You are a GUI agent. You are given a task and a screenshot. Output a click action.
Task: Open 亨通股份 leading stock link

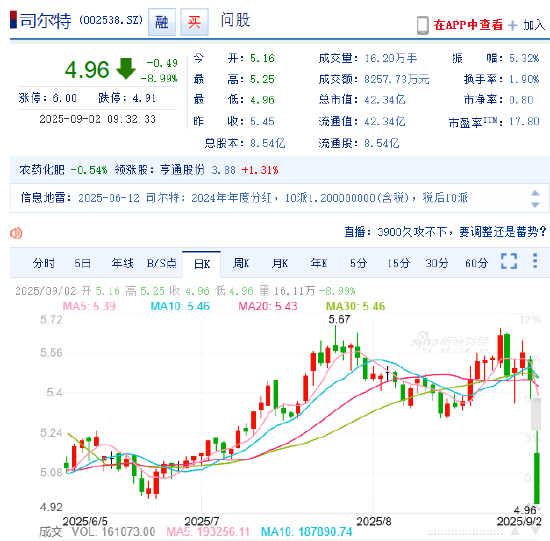[x=182, y=170]
